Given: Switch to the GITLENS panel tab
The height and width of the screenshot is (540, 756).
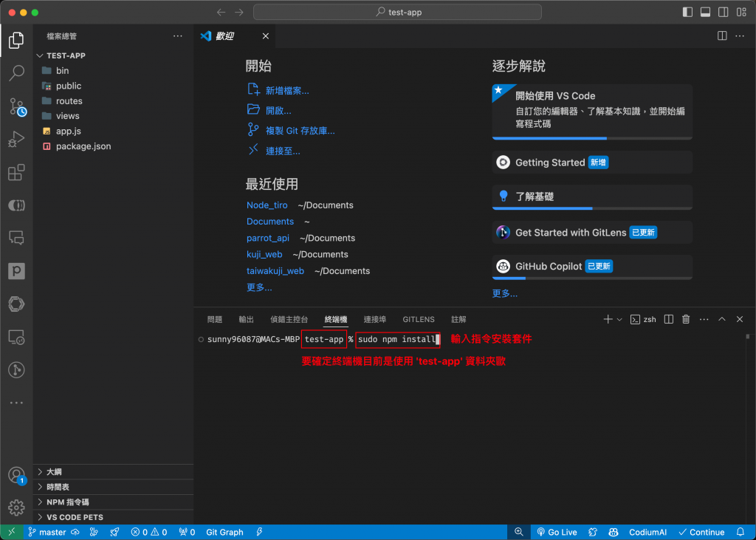Looking at the screenshot, I should coord(419,319).
